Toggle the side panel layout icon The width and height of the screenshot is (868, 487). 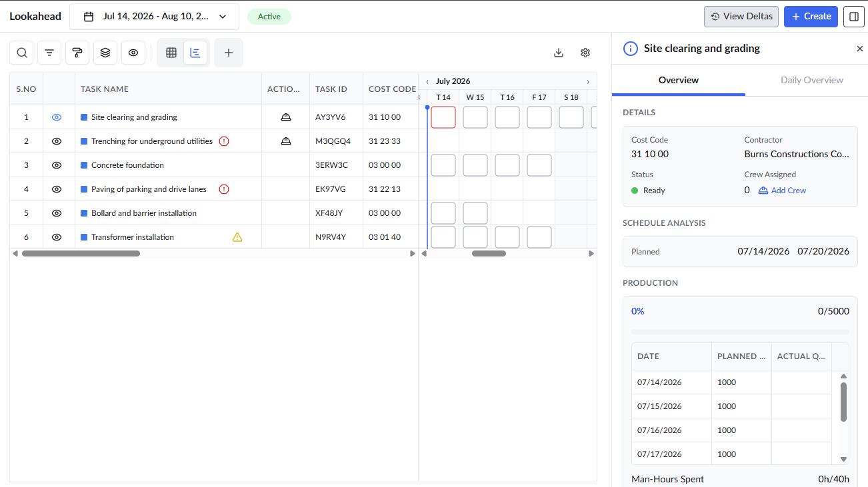(x=853, y=17)
